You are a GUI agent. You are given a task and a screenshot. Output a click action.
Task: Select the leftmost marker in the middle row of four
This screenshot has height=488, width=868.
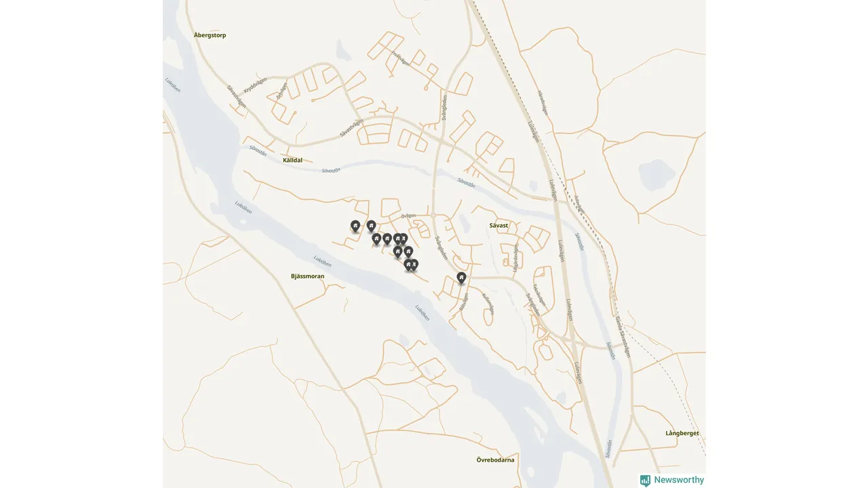pyautogui.click(x=376, y=239)
